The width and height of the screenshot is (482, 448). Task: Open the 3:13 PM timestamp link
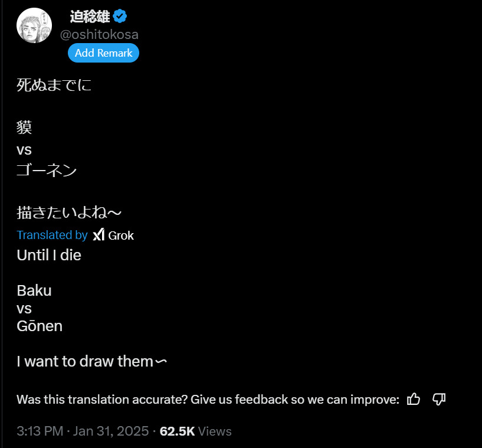[40, 431]
